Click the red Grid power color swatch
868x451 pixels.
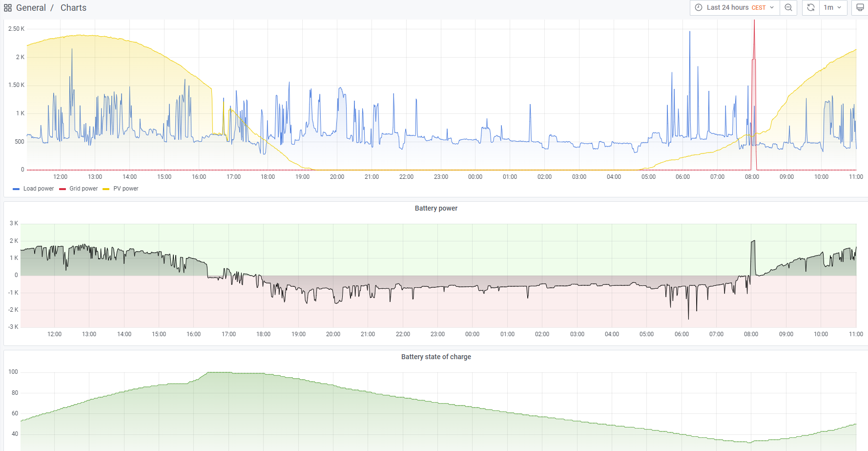pyautogui.click(x=62, y=189)
